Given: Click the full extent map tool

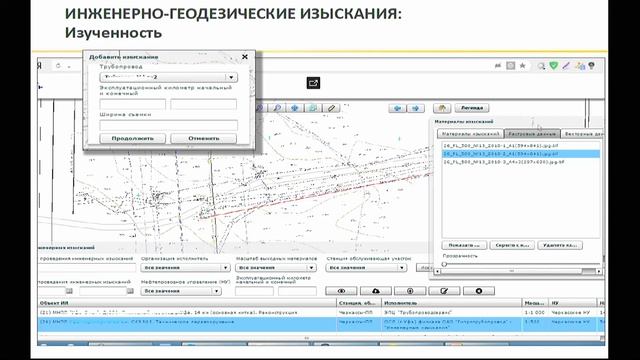Looking at the screenshot, I should point(313,108).
